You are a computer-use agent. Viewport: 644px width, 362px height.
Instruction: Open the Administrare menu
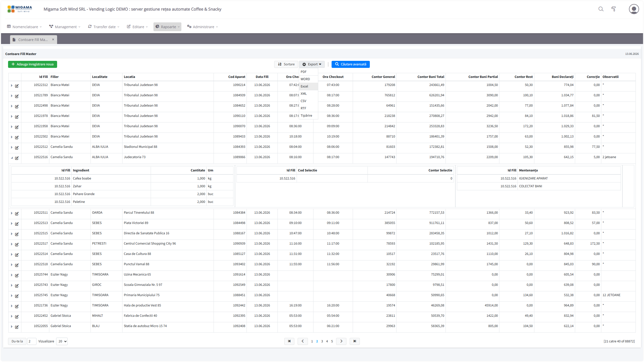pos(203,27)
